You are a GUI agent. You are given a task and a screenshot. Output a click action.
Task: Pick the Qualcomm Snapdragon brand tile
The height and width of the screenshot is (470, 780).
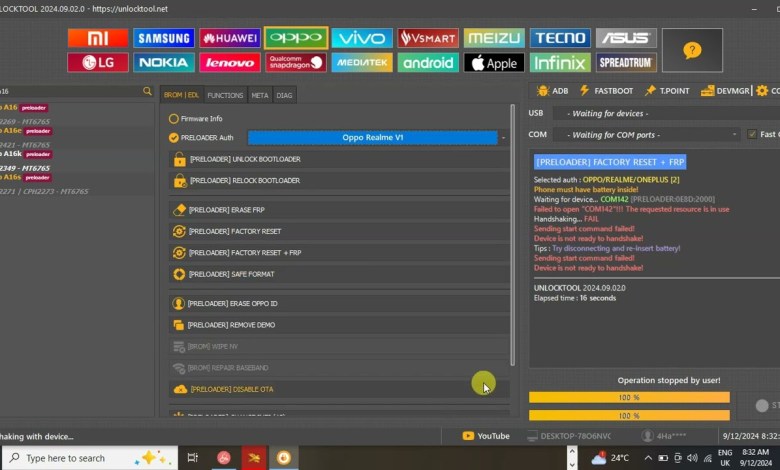tap(296, 63)
